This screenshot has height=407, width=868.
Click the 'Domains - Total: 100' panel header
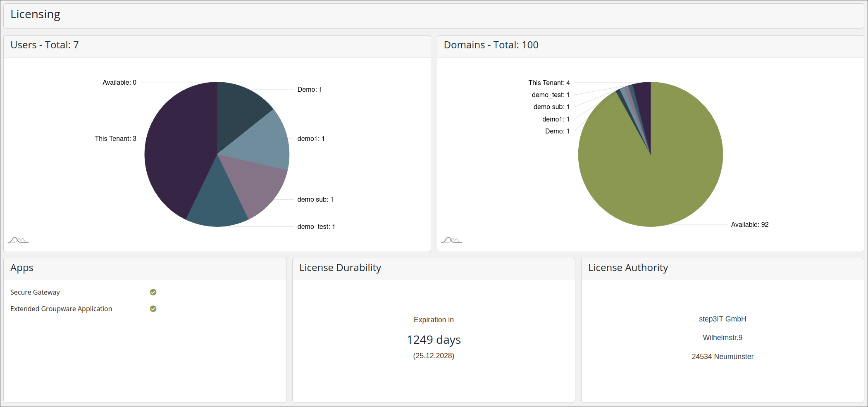click(491, 45)
